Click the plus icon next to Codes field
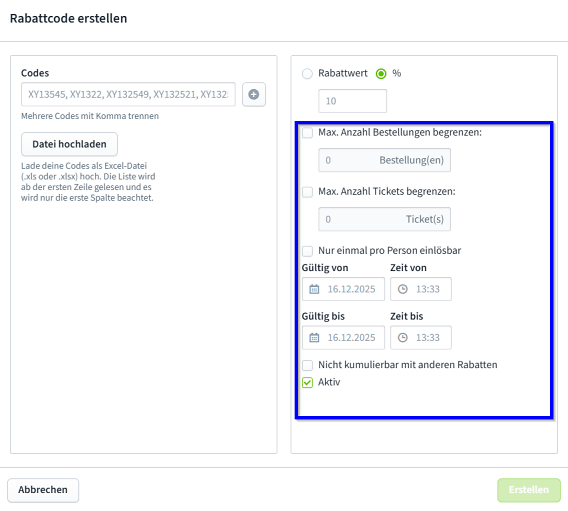The height and width of the screenshot is (511, 568). click(254, 95)
